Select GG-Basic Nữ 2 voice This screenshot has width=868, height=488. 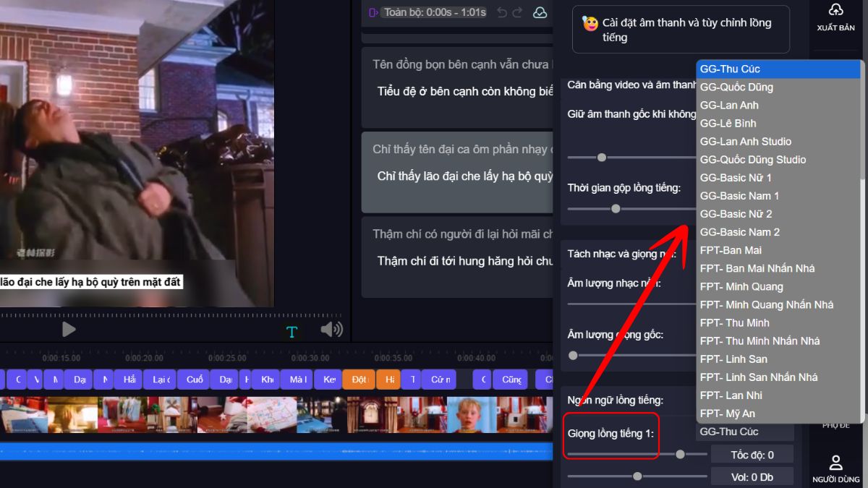[778, 214]
